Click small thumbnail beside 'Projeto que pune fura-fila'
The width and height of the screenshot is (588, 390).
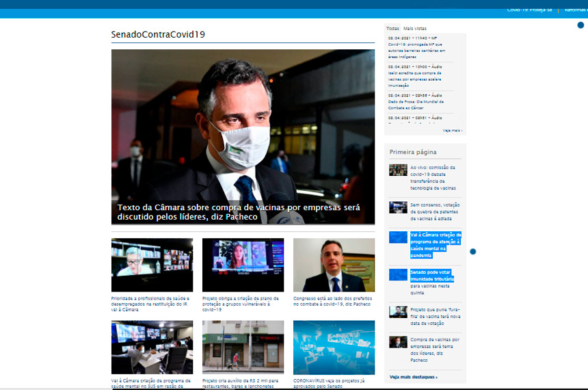coord(398,312)
